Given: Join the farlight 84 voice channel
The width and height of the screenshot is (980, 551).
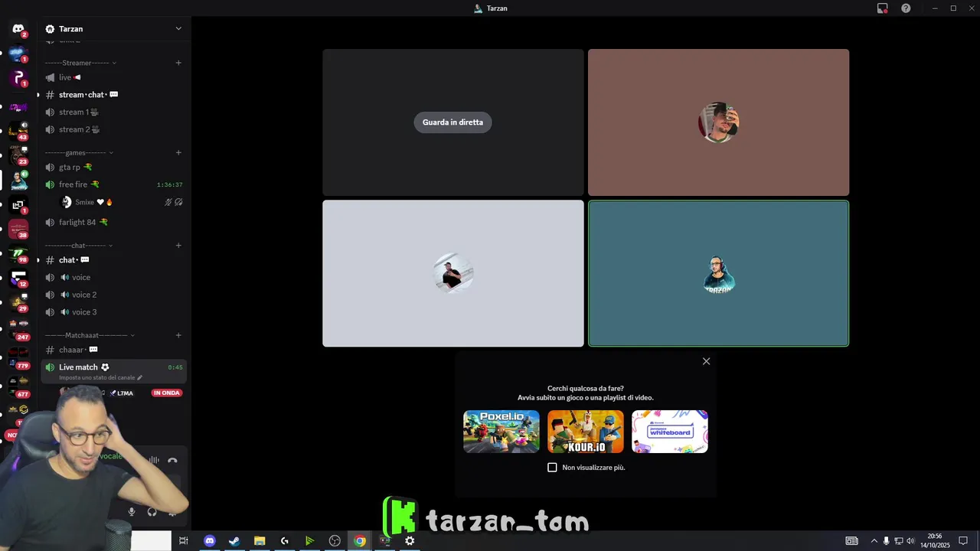Looking at the screenshot, I should [113, 222].
